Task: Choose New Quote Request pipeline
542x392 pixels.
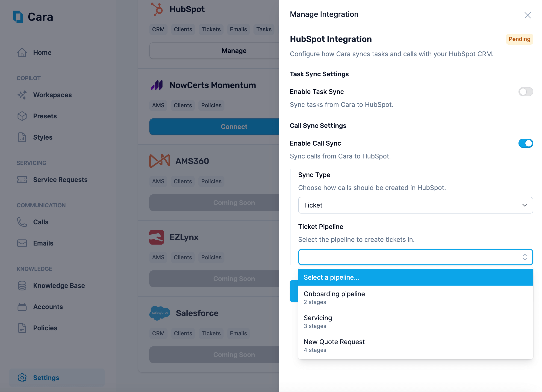Action: click(x=415, y=346)
